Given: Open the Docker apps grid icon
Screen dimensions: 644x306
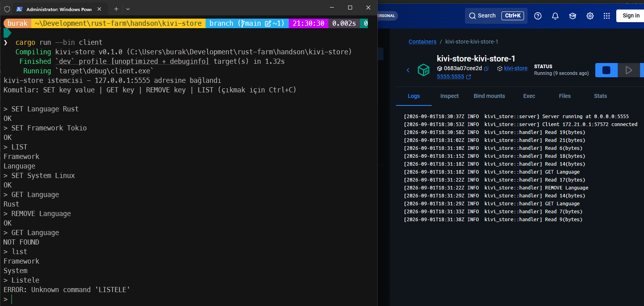Looking at the screenshot, I should [607, 16].
